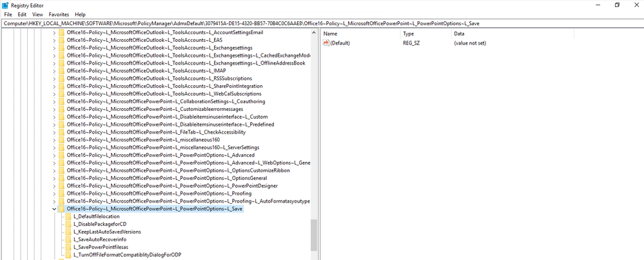Screen dimensions: 644x260
Task: Select the L_SaveAutoRecoverinfo subkey
Action: [100, 239]
